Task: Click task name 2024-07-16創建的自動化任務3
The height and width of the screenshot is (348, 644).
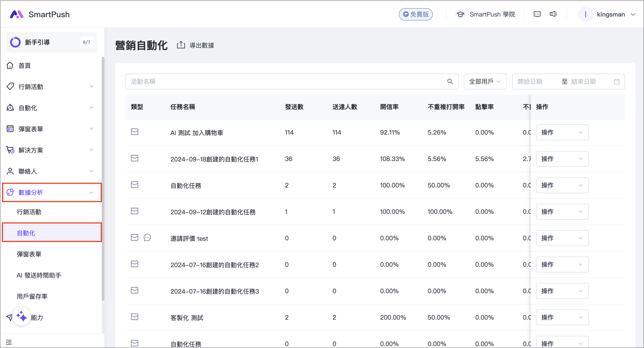Action: click(x=215, y=291)
